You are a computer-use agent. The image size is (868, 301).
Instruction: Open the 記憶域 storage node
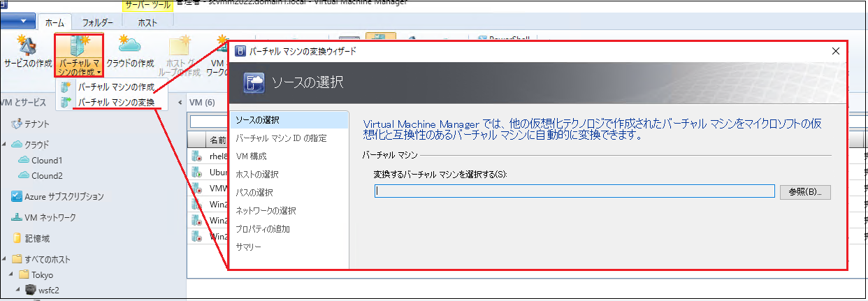click(37, 238)
